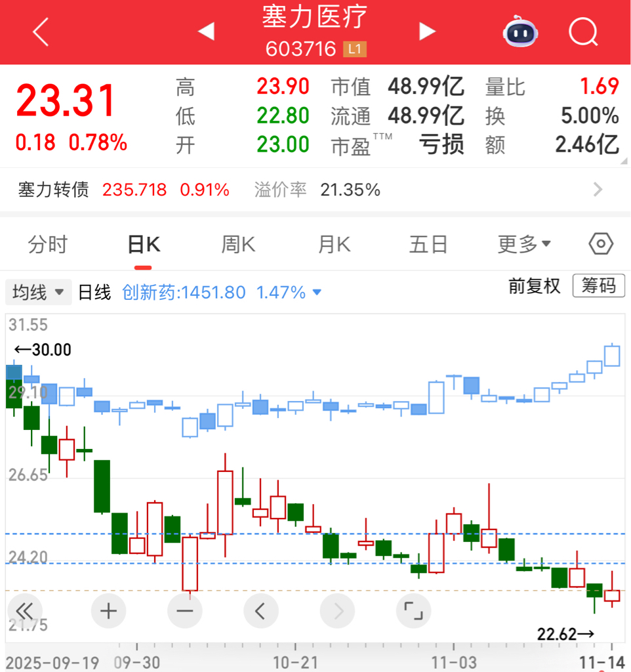This screenshot has height=672, width=631.
Task: Tap the low price 22.80
Action: (283, 115)
